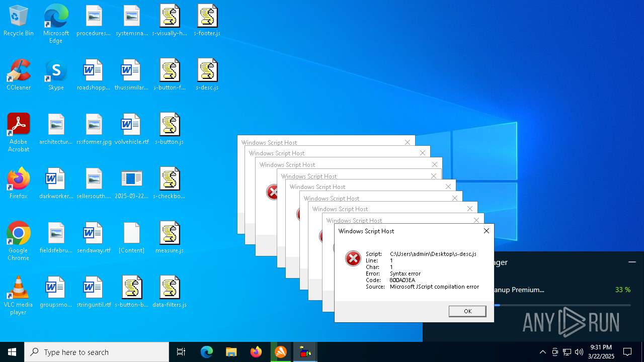The height and width of the screenshot is (362, 644).
Task: Click the script path C:\Users\admin\Desktop\s-desc.js text
Action: coord(433,254)
